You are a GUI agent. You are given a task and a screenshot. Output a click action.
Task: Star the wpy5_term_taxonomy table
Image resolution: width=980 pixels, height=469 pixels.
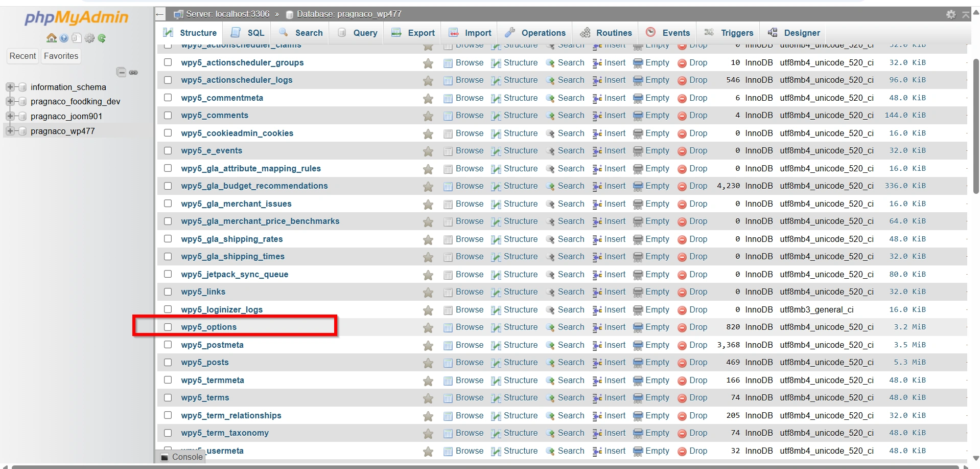pos(428,434)
